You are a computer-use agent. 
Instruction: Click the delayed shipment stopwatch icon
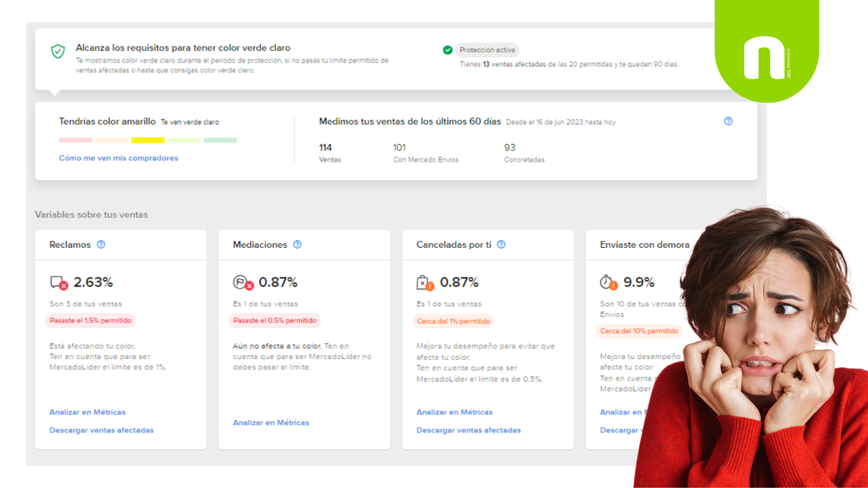tap(609, 283)
